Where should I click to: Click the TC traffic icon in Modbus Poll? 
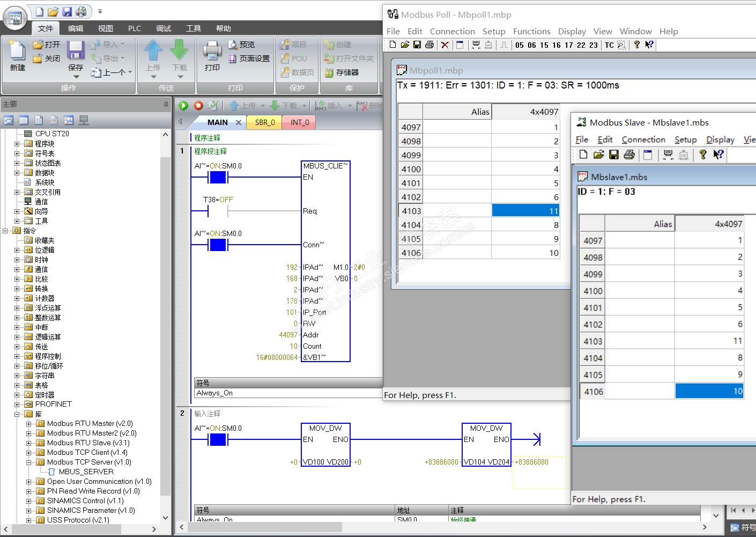609,45
